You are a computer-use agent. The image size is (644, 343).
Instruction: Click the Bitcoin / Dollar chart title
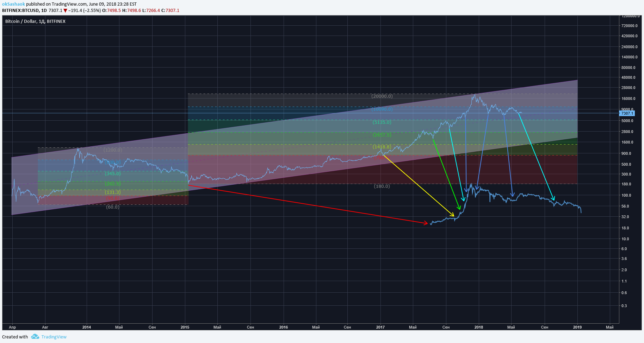click(35, 21)
